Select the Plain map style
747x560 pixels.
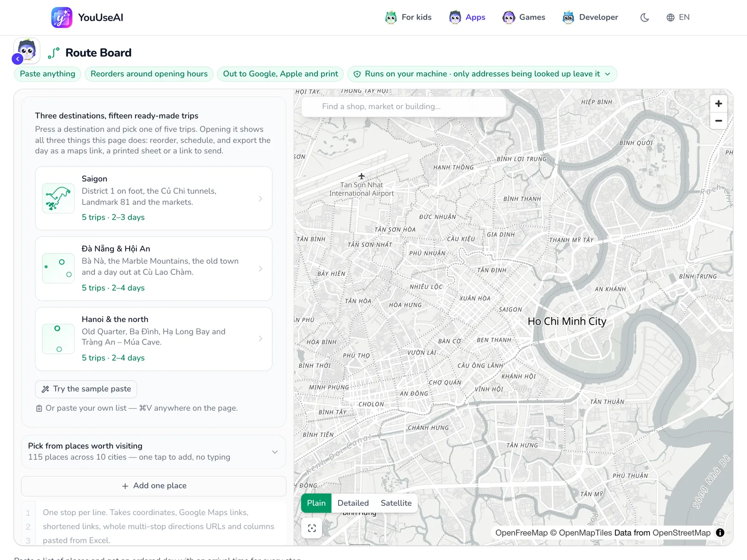tap(316, 503)
